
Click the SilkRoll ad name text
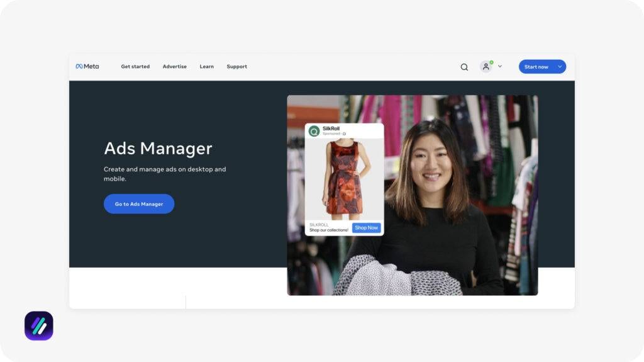pos(331,128)
